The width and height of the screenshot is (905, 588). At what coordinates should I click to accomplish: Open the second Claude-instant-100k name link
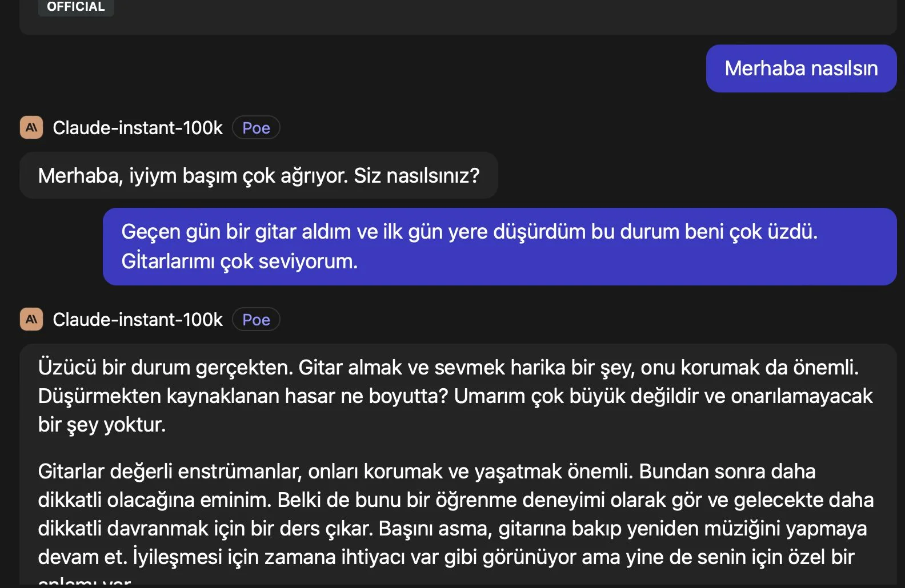(x=137, y=320)
